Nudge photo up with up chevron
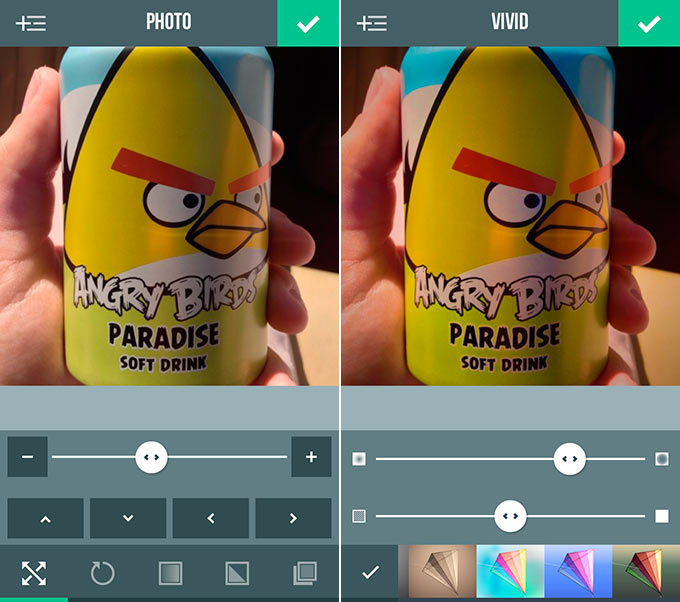 pyautogui.click(x=46, y=518)
